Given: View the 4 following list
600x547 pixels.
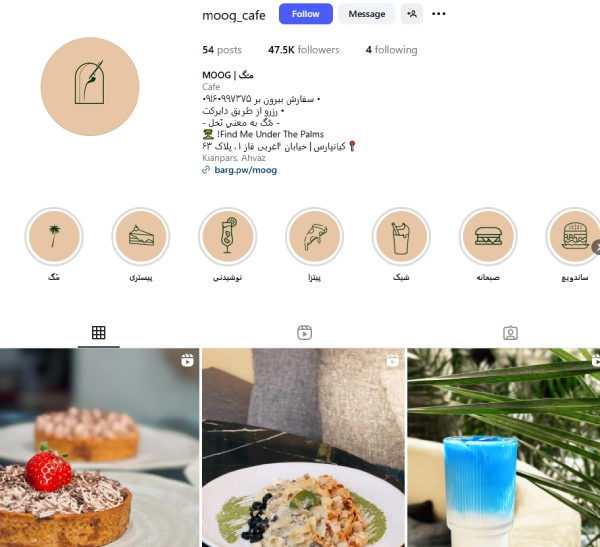Looking at the screenshot, I should click(391, 50).
